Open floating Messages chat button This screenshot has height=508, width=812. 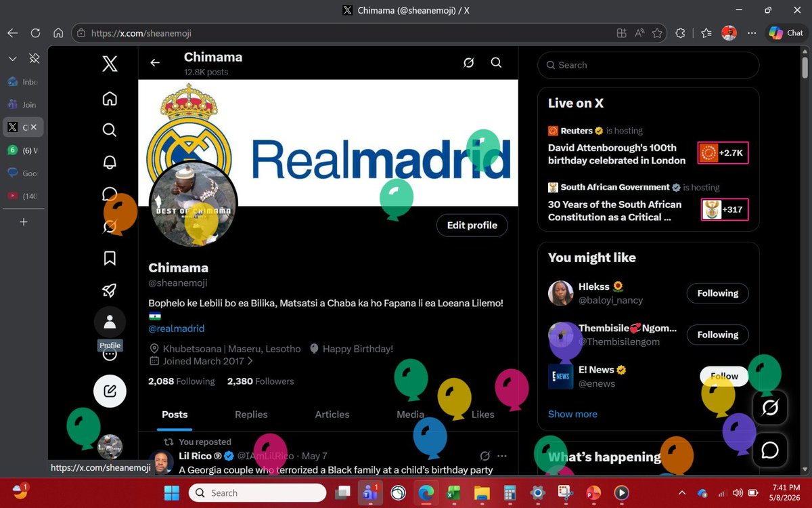[x=770, y=450]
